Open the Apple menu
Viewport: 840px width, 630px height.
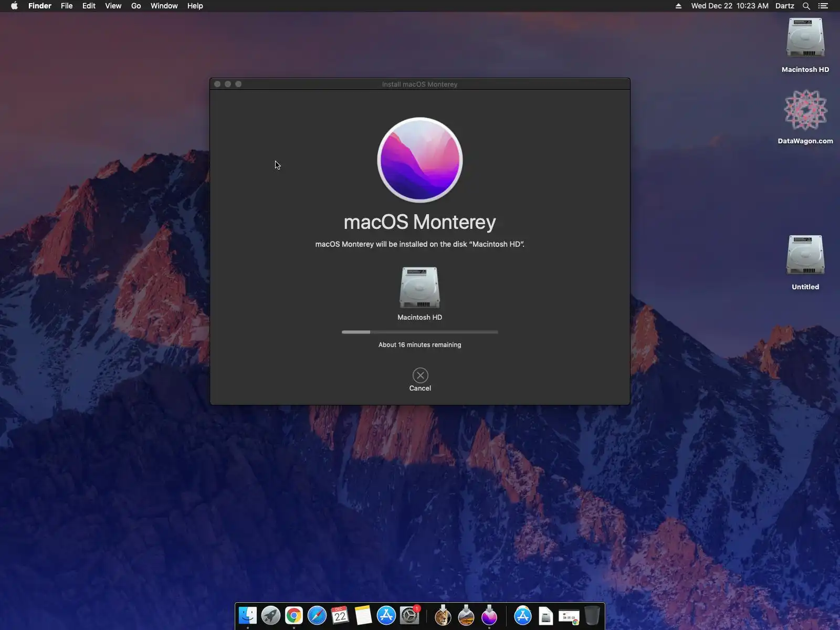pos(14,6)
